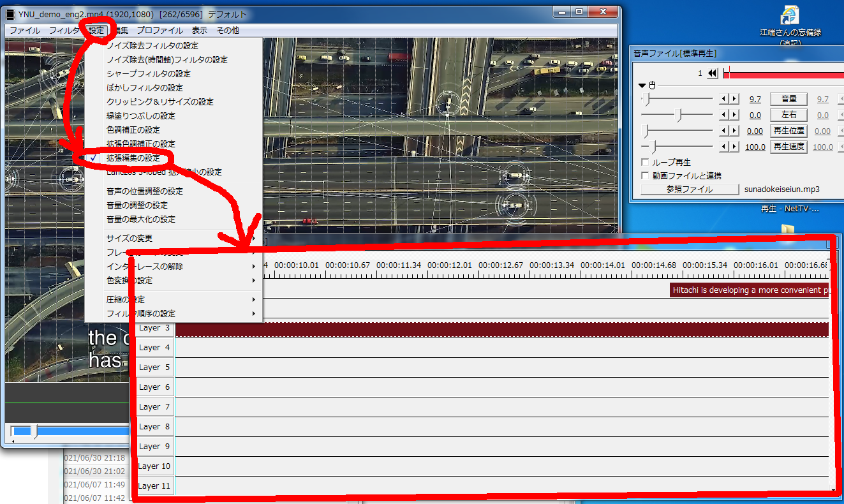
Task: Click the rewind-to-start button in audio panel
Action: (713, 73)
